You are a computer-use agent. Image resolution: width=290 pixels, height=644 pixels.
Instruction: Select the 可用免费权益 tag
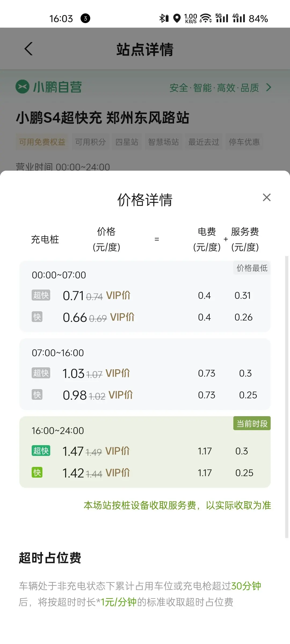click(x=42, y=142)
